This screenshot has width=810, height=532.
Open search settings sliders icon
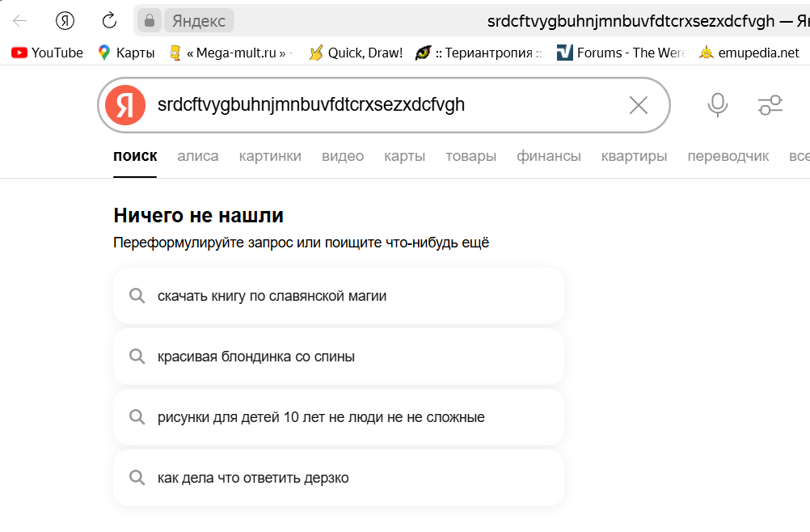[x=770, y=104]
